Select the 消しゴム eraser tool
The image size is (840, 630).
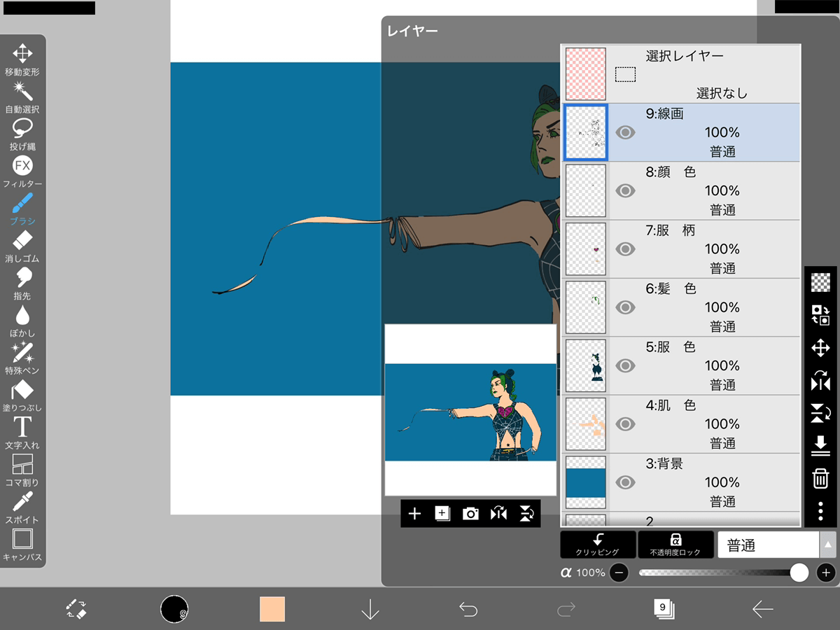22,246
